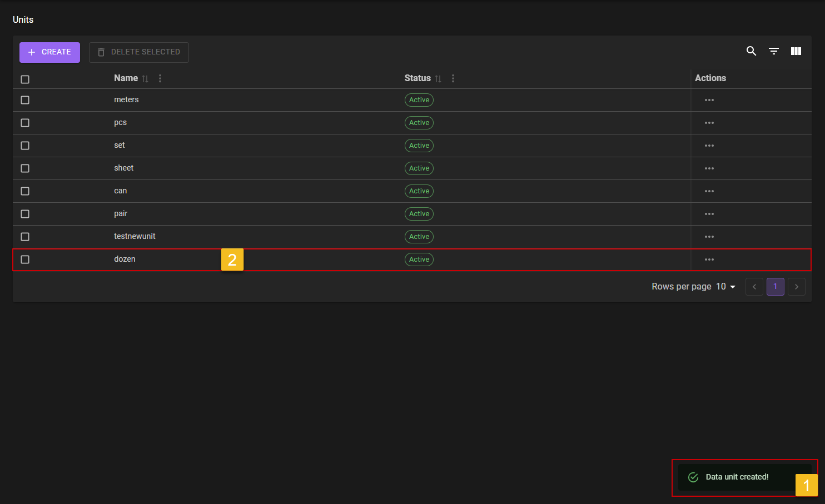825x504 pixels.
Task: Open three-dot actions for testnewunit row
Action: [709, 237]
